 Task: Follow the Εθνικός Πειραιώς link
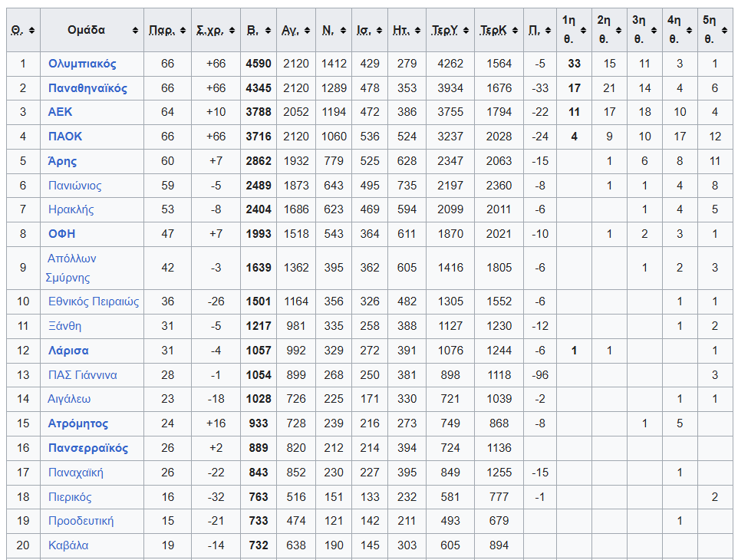pos(94,301)
